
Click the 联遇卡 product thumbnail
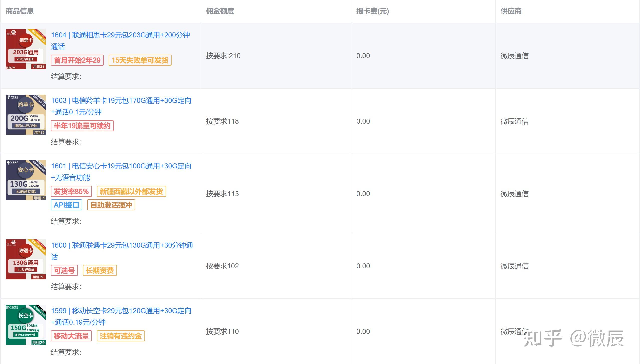26,259
